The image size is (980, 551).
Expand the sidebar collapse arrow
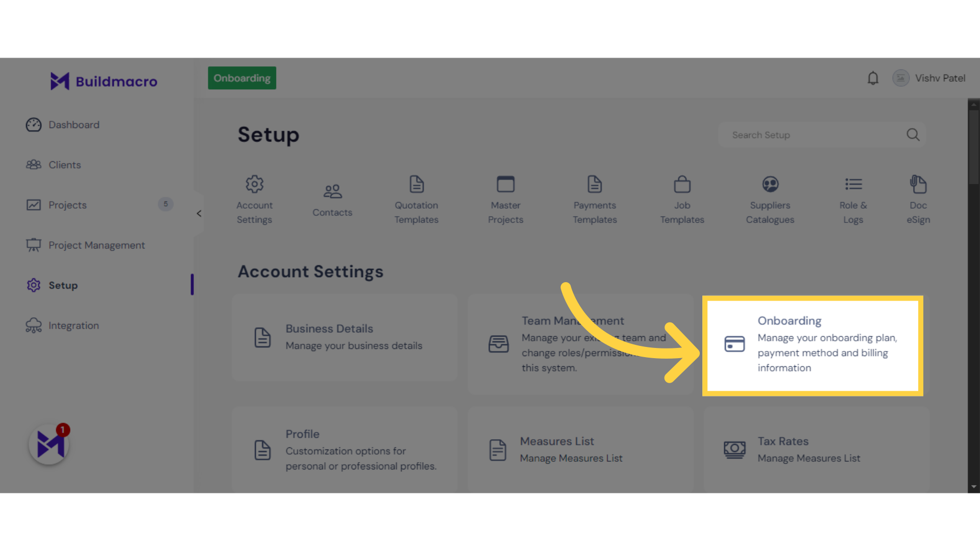coord(199,214)
